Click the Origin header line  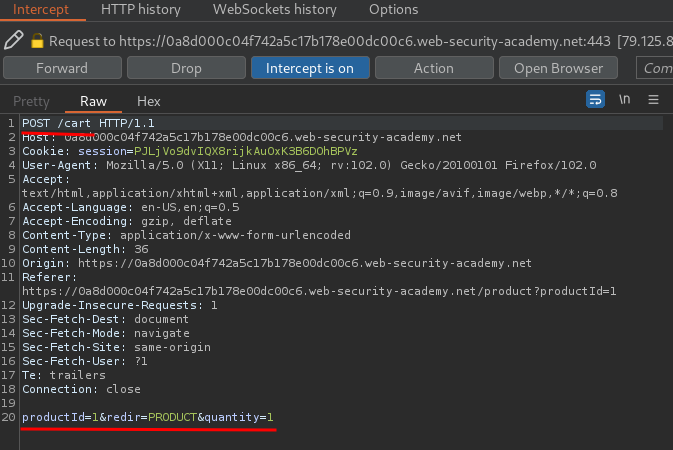pos(277,263)
